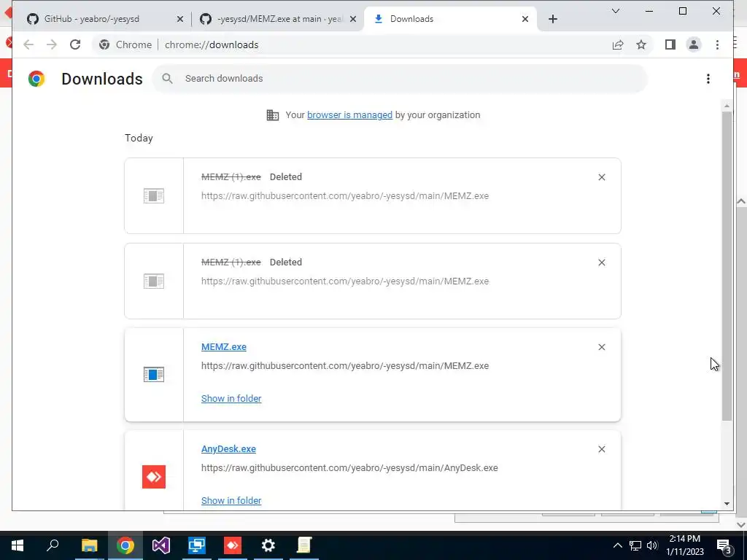The width and height of the screenshot is (747, 560).
Task: Remove AnyDesk.exe from the downloads list
Action: pos(602,449)
